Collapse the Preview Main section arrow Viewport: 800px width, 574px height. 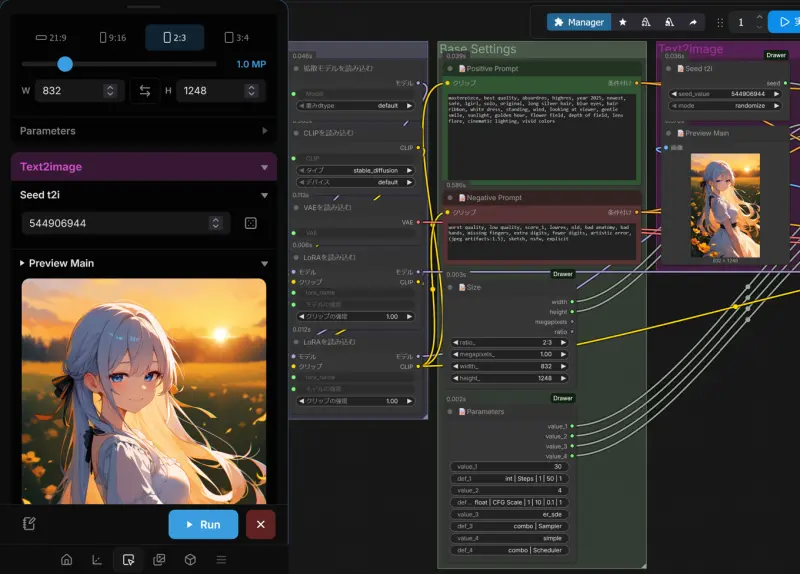coord(264,264)
